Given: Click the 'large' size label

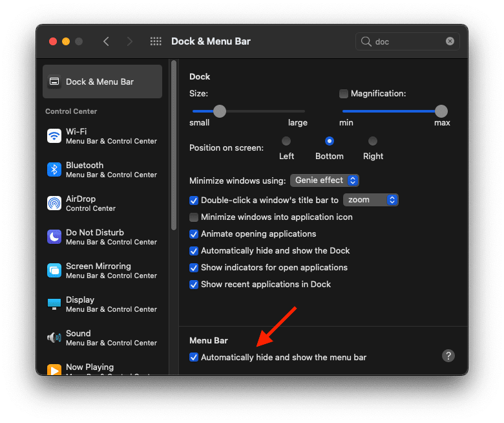Looking at the screenshot, I should coord(298,122).
